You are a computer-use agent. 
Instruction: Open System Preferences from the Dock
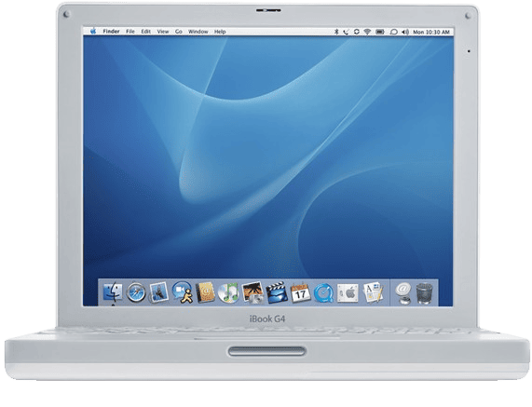tap(348, 292)
